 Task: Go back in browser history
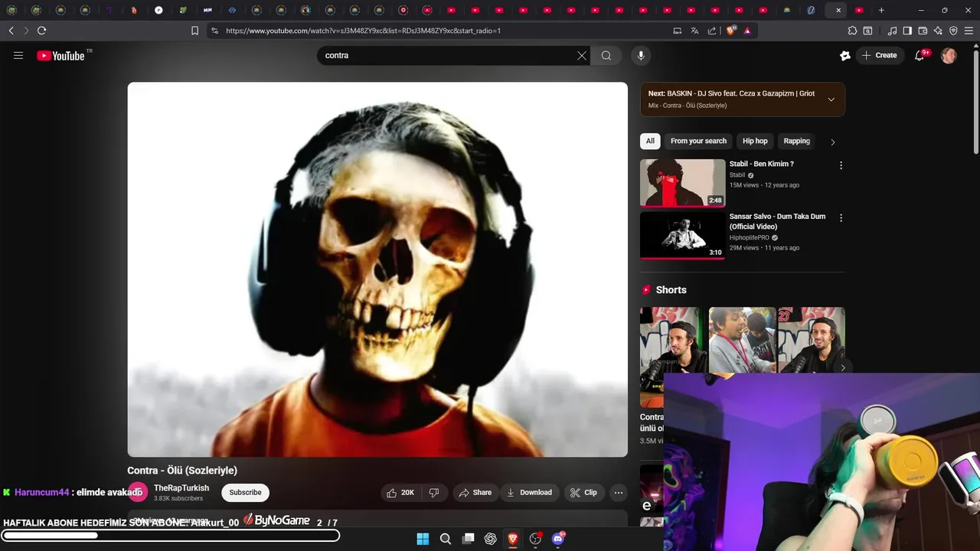(x=11, y=31)
